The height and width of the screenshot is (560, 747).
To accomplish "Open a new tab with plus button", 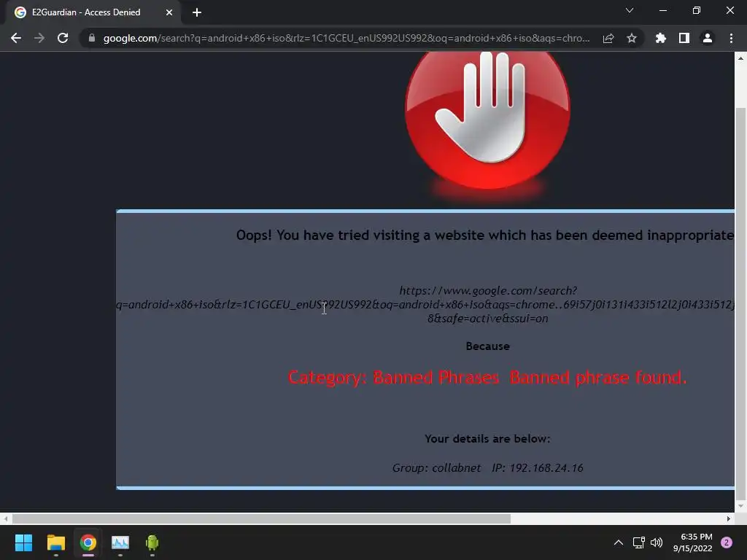I will click(197, 12).
